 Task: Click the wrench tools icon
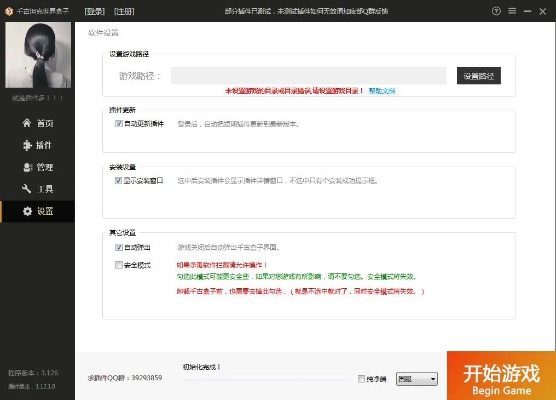point(27,189)
